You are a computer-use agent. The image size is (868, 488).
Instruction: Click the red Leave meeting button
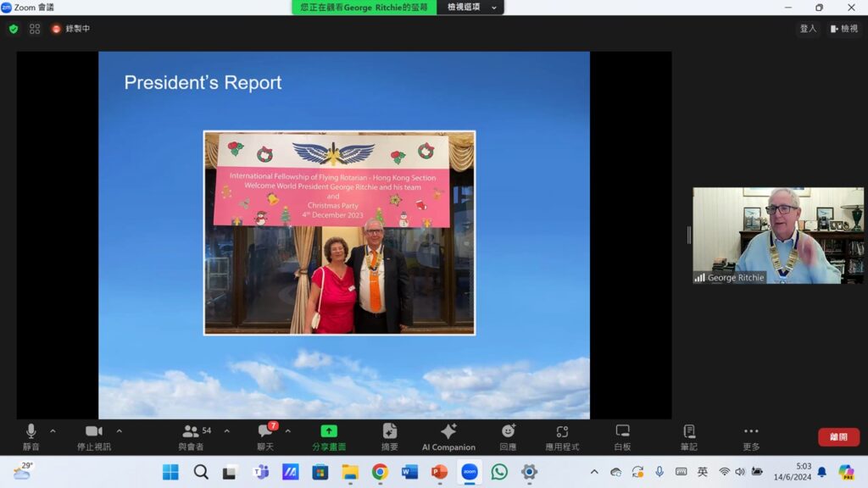[838, 437]
